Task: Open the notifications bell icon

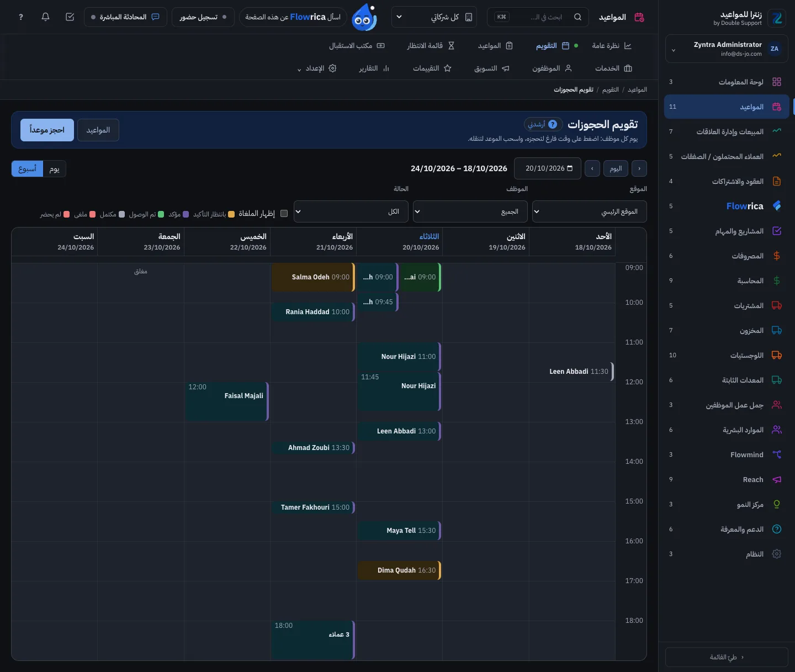Action: coord(46,17)
